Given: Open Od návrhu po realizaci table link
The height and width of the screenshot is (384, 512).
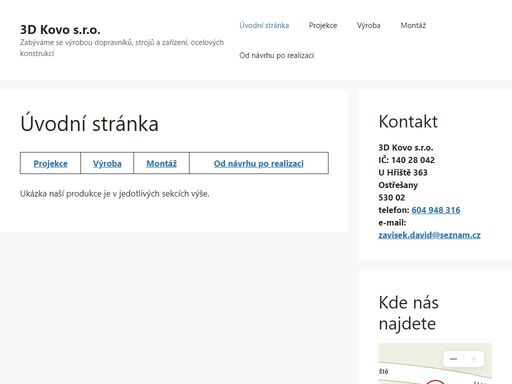Looking at the screenshot, I should (x=259, y=164).
